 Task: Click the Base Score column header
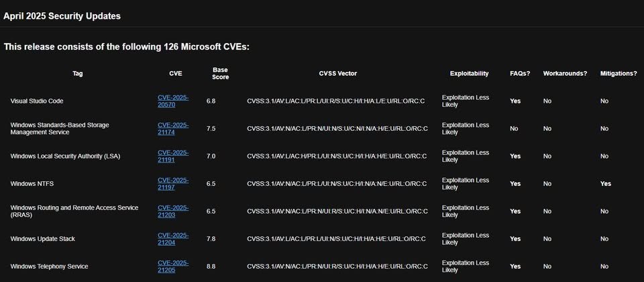(x=221, y=74)
